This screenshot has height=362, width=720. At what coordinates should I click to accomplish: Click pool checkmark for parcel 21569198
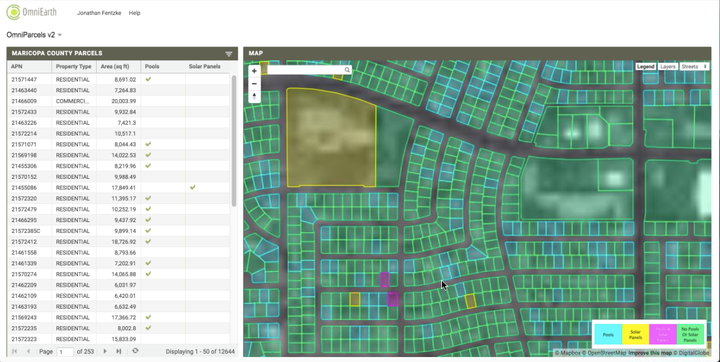point(148,155)
